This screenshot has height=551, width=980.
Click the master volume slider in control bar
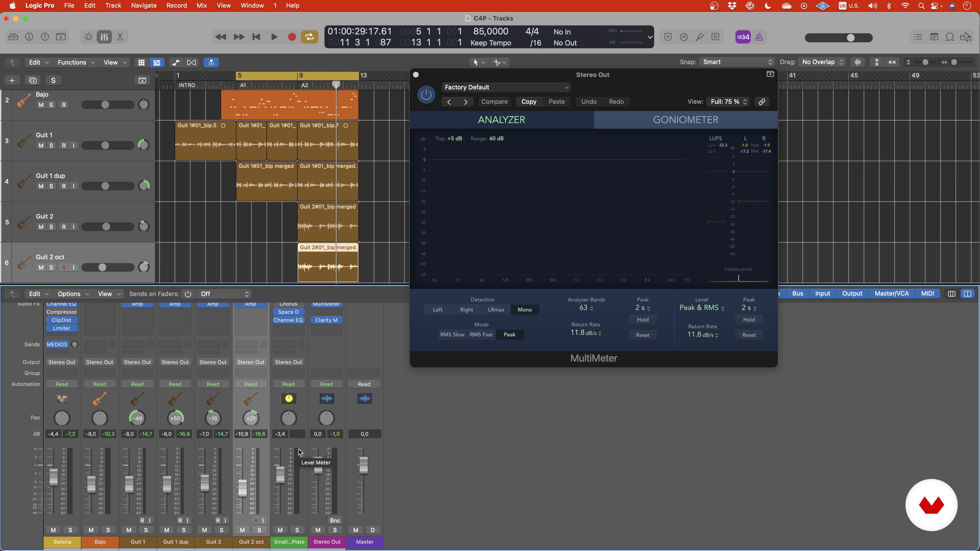(x=839, y=38)
